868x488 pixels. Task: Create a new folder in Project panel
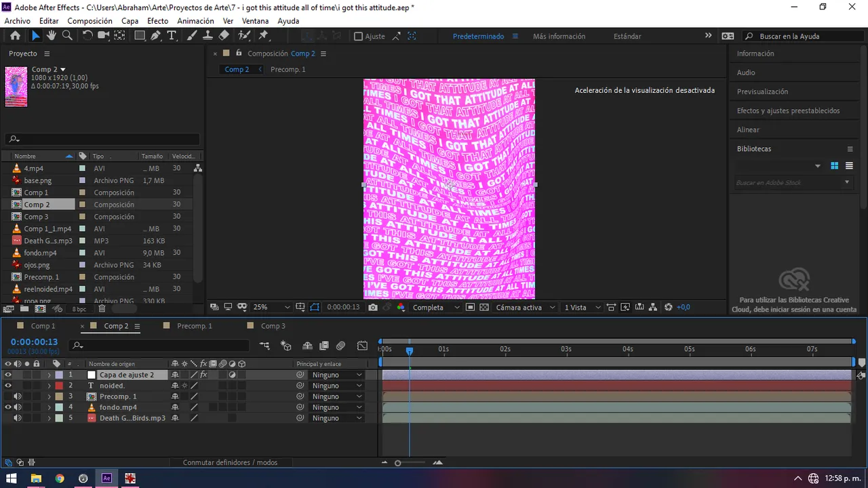[24, 308]
